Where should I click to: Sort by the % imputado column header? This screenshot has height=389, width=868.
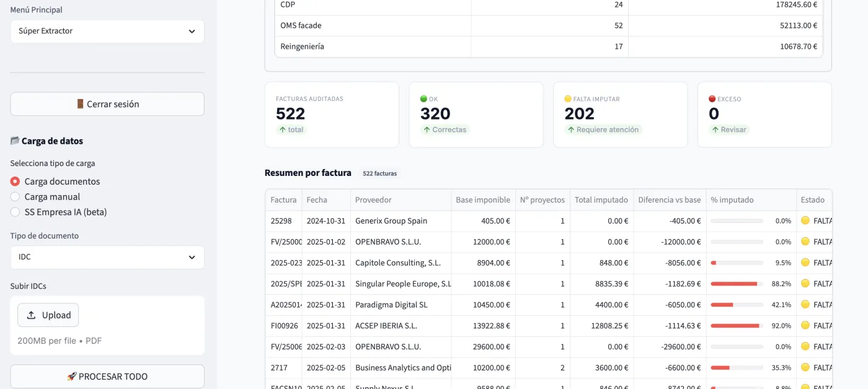[x=751, y=200]
